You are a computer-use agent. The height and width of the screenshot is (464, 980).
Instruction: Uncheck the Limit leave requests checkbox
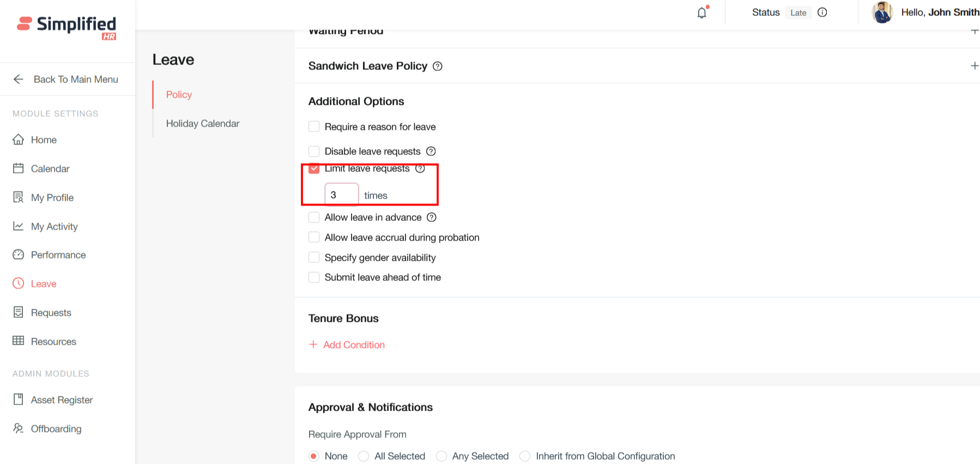314,168
